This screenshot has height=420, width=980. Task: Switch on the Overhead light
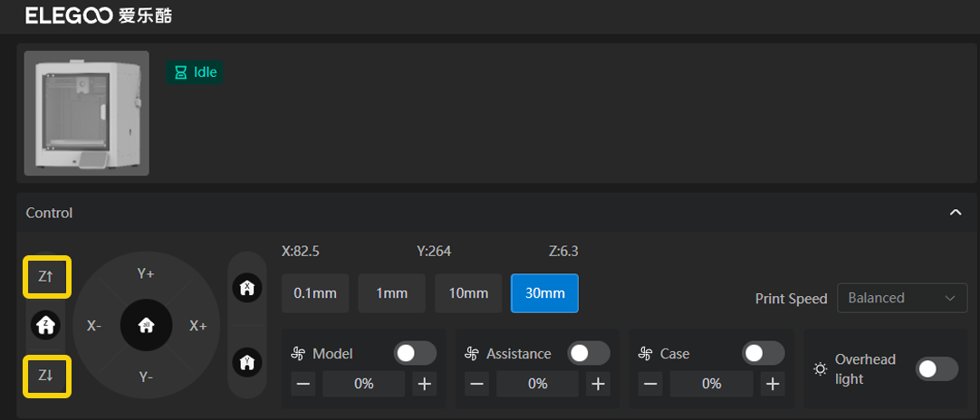coord(937,368)
